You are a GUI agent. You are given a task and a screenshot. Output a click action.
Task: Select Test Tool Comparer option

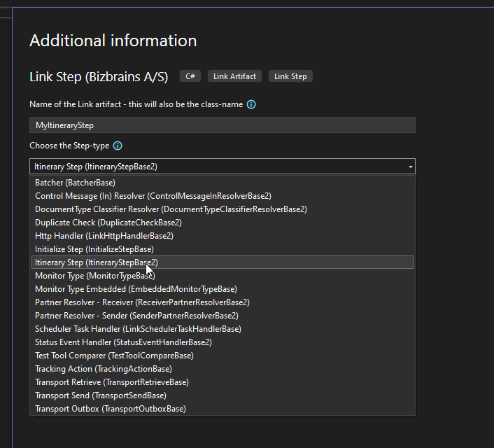(x=114, y=356)
